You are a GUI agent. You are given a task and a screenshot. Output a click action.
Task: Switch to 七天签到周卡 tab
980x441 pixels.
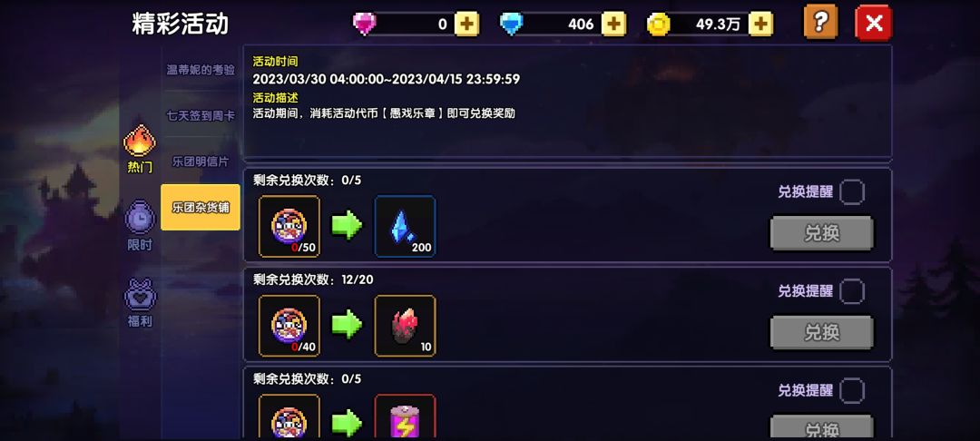coord(201,115)
